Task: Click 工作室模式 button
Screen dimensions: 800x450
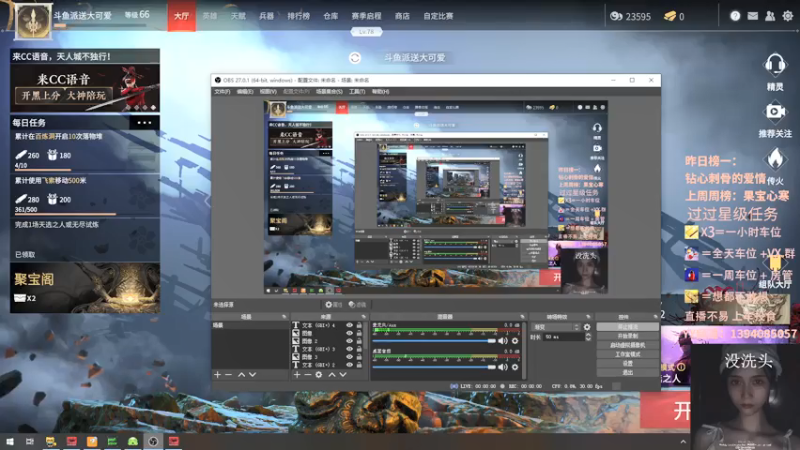Action: pos(628,355)
